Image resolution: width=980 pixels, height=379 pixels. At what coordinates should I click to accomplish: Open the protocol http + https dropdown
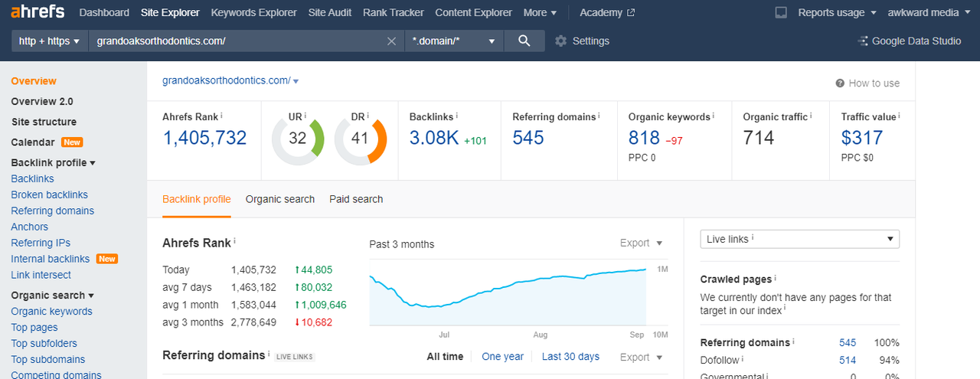(x=50, y=41)
